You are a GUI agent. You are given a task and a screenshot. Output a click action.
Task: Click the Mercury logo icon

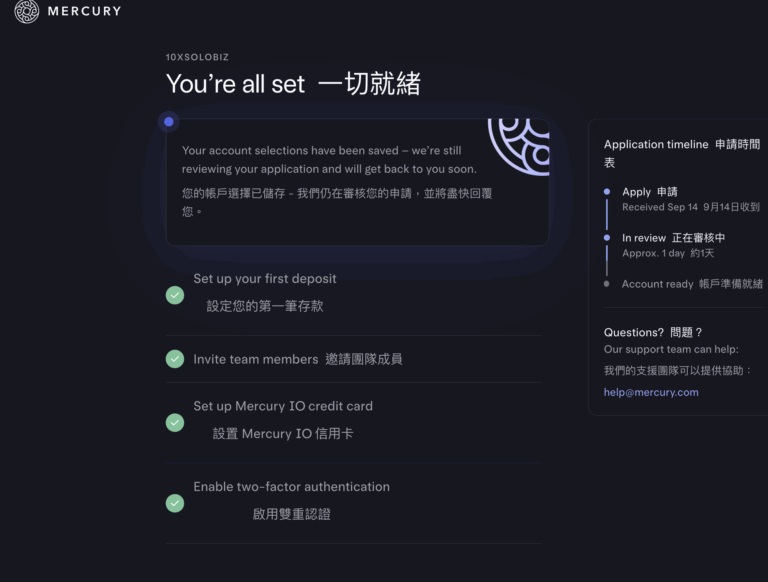[27, 12]
